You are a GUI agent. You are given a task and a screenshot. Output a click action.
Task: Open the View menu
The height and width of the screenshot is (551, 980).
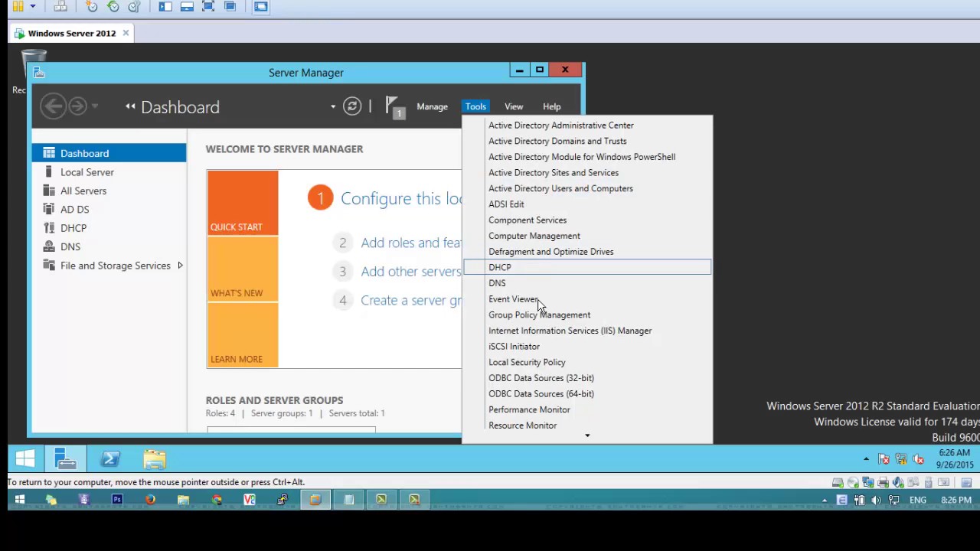[514, 106]
